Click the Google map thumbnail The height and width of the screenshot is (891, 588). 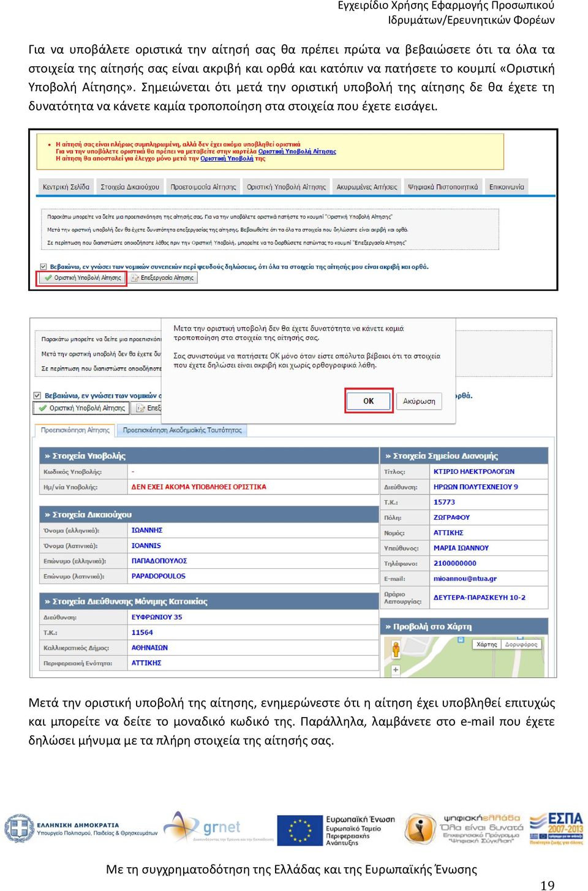(x=464, y=656)
